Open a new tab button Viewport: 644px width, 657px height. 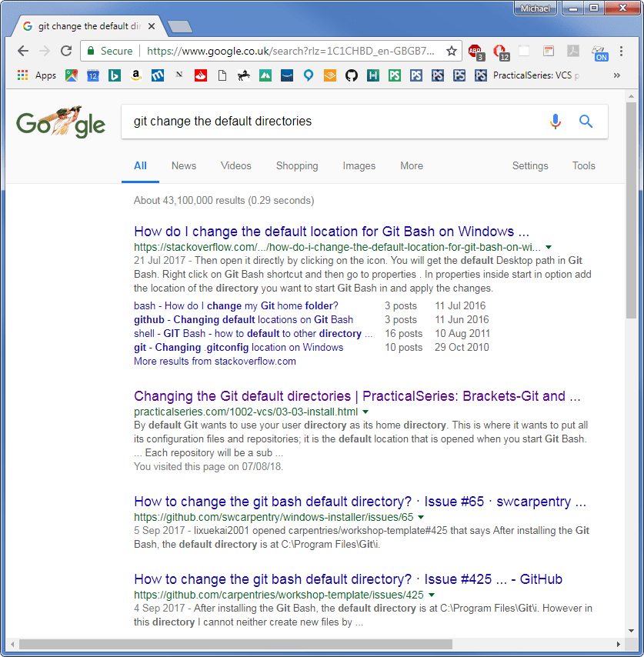(180, 27)
